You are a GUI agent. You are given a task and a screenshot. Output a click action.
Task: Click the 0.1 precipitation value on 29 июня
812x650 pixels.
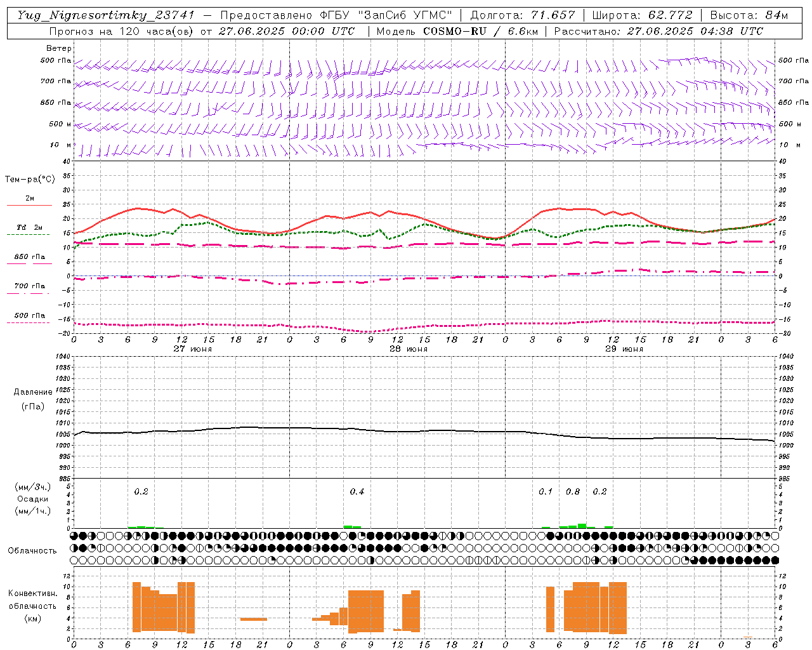tap(546, 491)
